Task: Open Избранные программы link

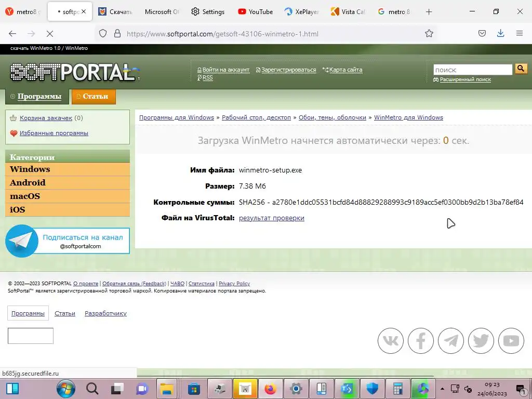Action: [x=54, y=133]
